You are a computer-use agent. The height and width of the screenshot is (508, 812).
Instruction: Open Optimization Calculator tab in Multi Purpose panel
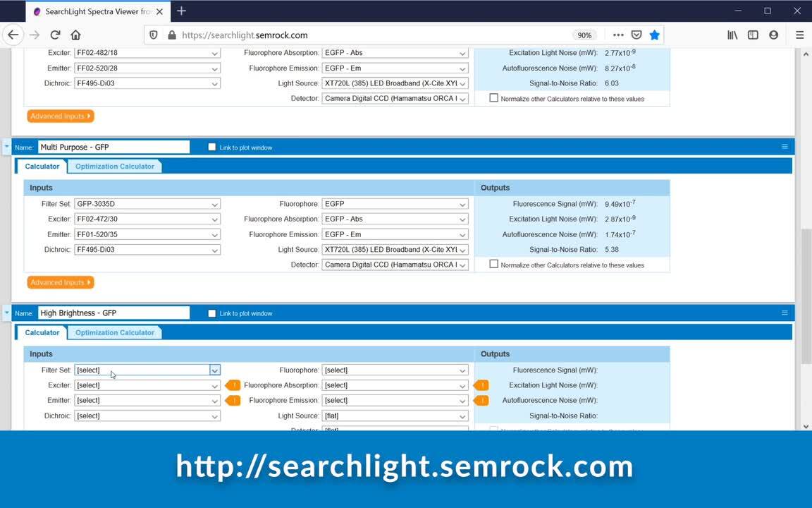(114, 167)
